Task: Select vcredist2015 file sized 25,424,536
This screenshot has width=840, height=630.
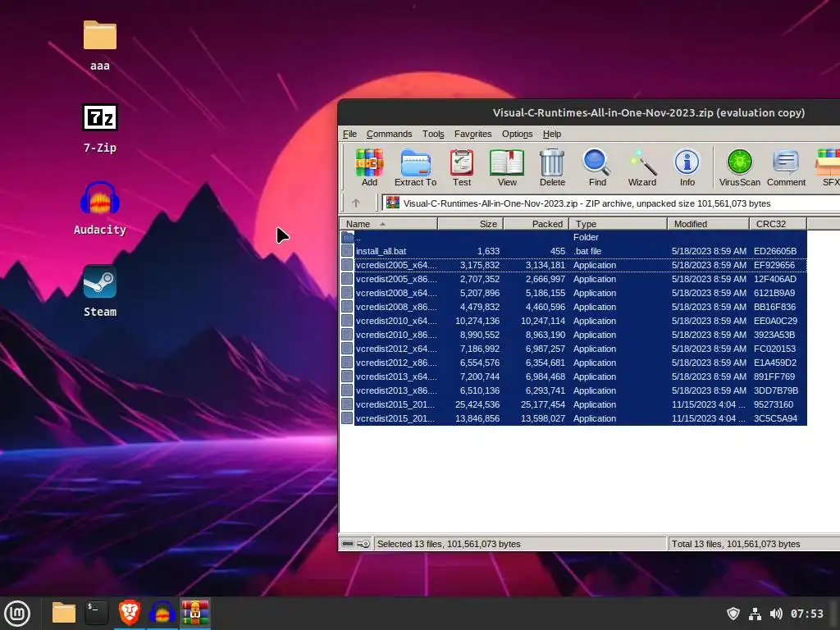Action: pyautogui.click(x=573, y=404)
